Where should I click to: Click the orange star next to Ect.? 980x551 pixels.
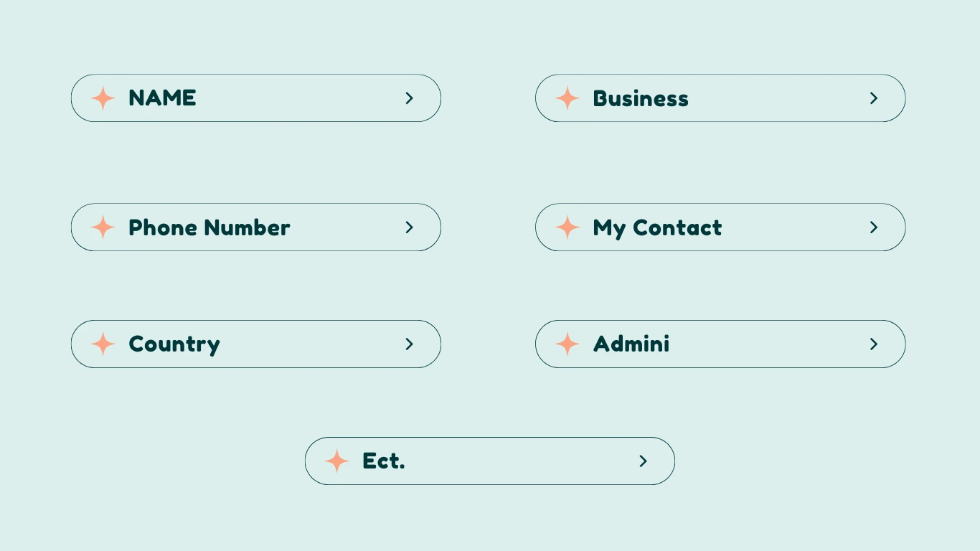point(336,461)
